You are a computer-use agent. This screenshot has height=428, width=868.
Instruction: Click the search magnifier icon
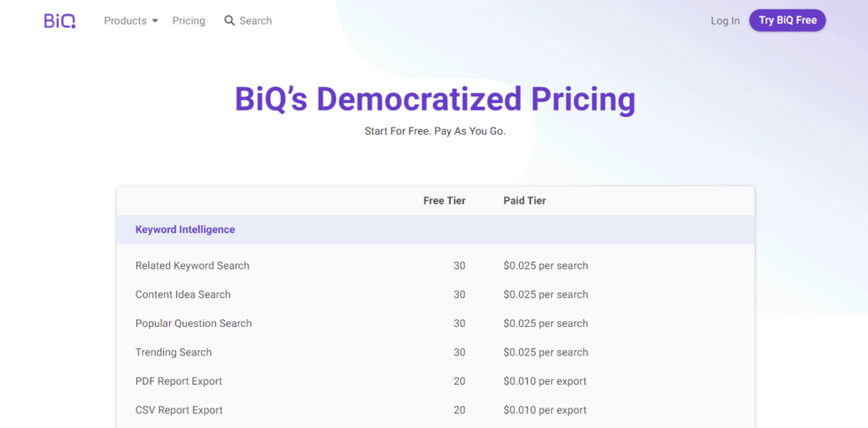coord(229,20)
